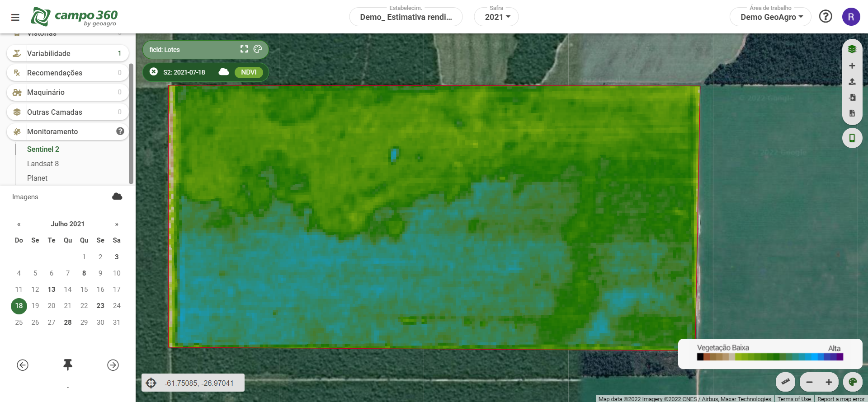
Task: Open the Área de trabalho Demo GeoAgro dropdown
Action: click(x=770, y=17)
